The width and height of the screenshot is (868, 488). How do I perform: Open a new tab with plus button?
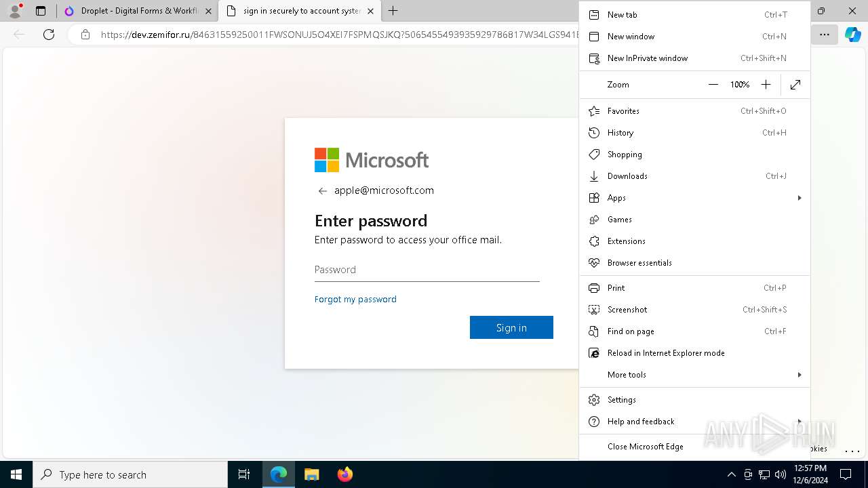(x=393, y=11)
